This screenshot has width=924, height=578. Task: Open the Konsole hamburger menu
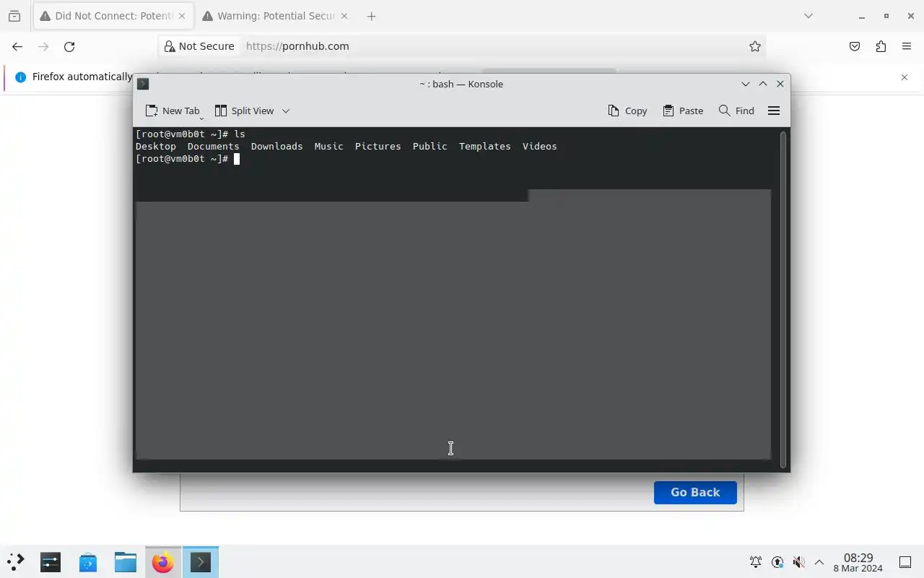(x=774, y=111)
